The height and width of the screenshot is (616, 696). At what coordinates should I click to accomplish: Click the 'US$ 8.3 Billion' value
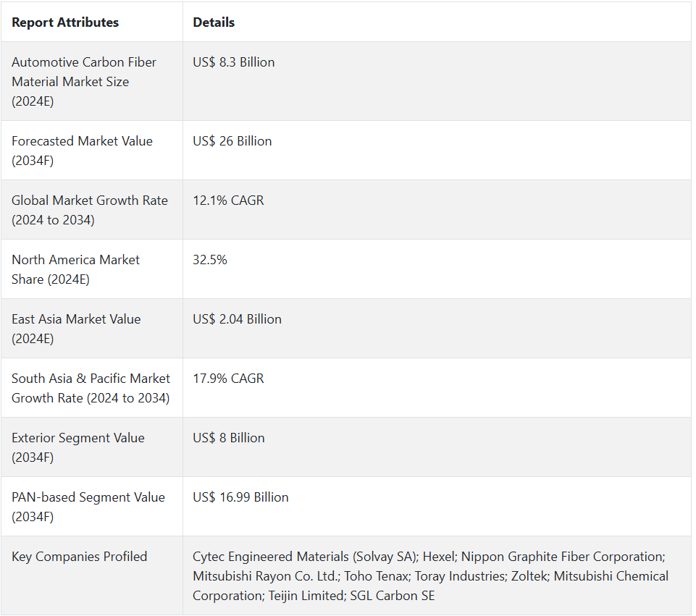click(x=234, y=62)
